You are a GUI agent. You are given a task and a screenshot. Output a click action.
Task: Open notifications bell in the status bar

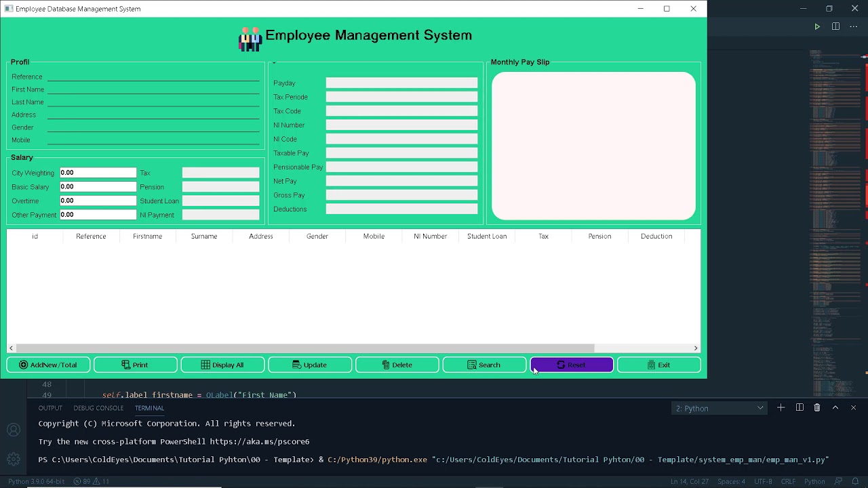855,481
